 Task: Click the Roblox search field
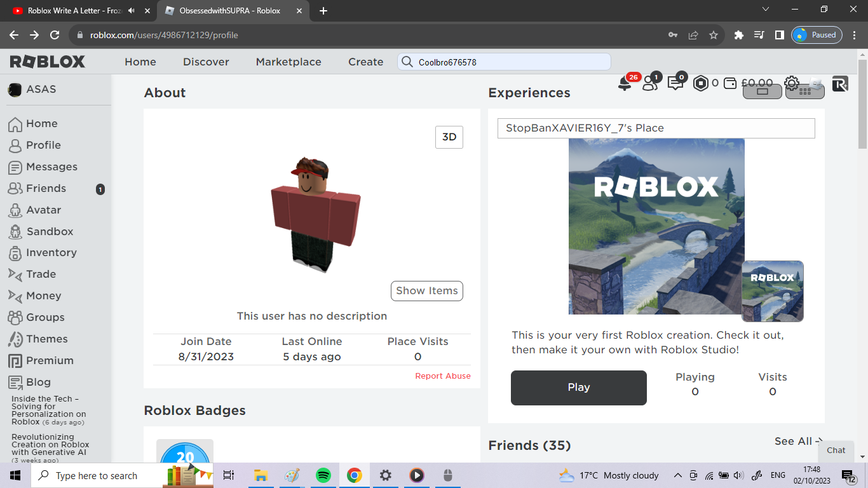(x=504, y=62)
